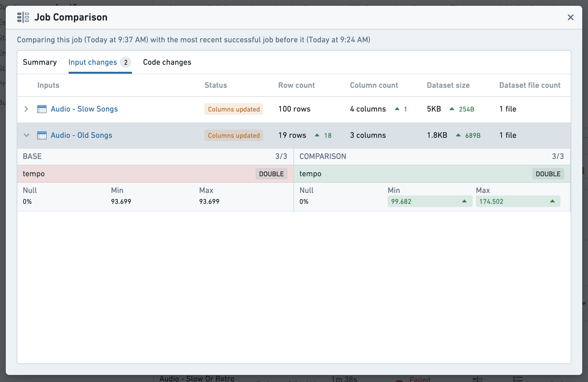Click green up arrow in comparison Max value
This screenshot has height=382, width=588.
pos(552,201)
